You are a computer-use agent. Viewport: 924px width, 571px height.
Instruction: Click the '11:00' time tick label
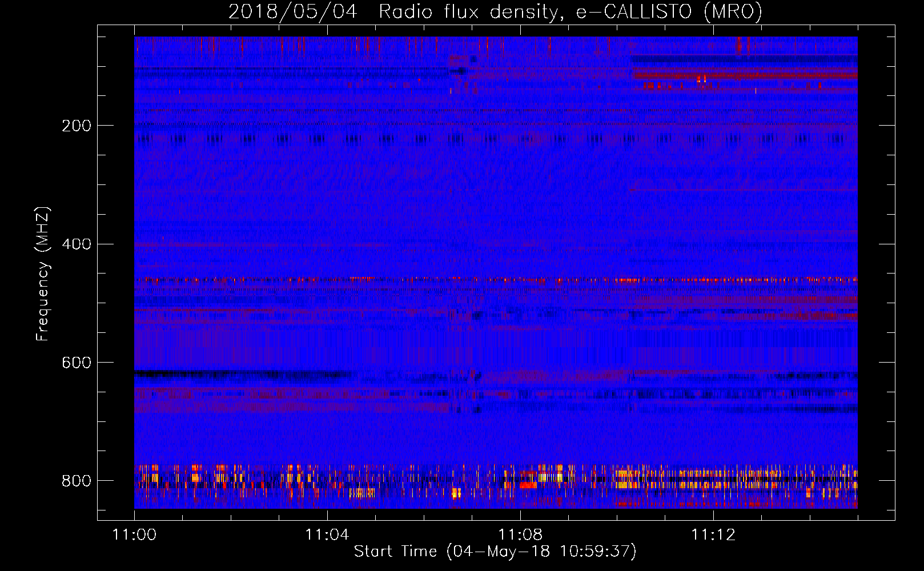[x=135, y=535]
